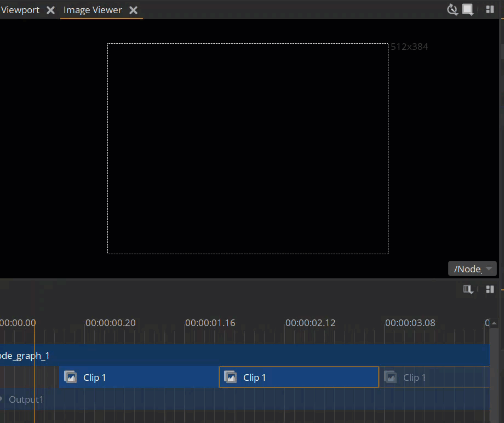Open the /Node path dropdown
This screenshot has height=423, width=504.
pos(472,268)
